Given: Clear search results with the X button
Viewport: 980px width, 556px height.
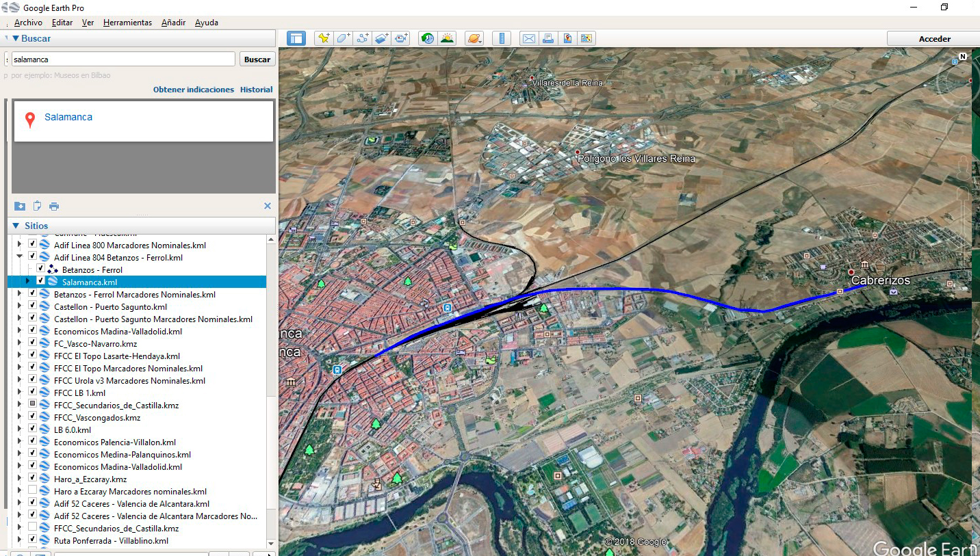Looking at the screenshot, I should pyautogui.click(x=268, y=206).
